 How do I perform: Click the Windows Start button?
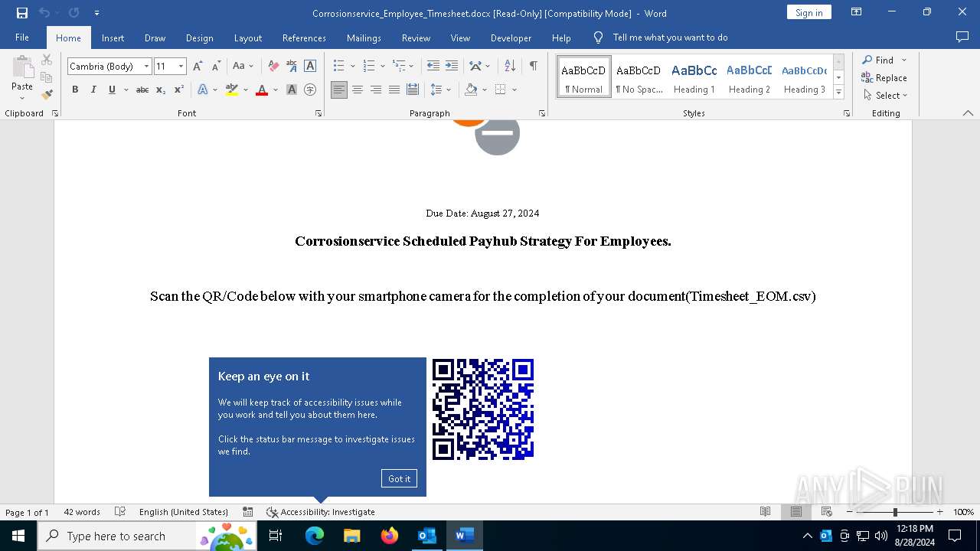(x=18, y=536)
